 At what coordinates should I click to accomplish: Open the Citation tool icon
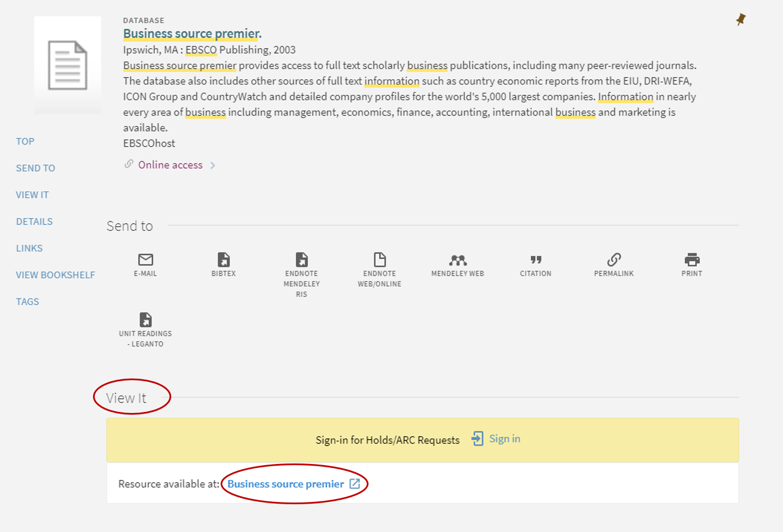click(x=535, y=261)
